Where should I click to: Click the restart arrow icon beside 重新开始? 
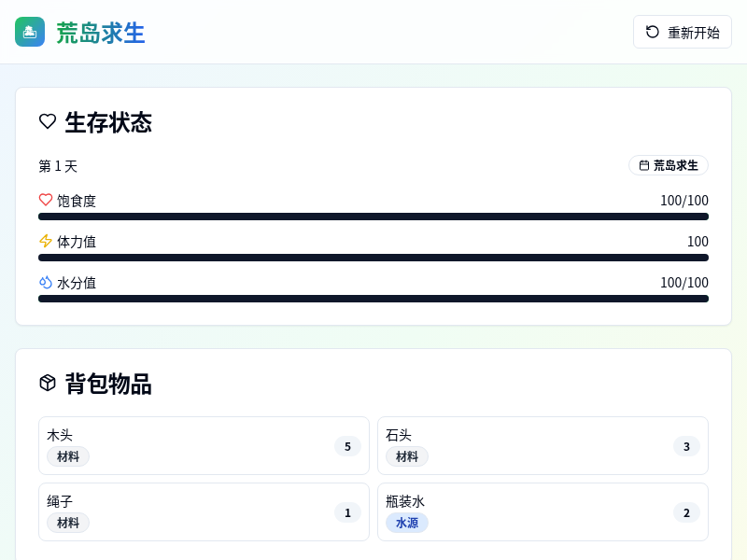pos(653,32)
